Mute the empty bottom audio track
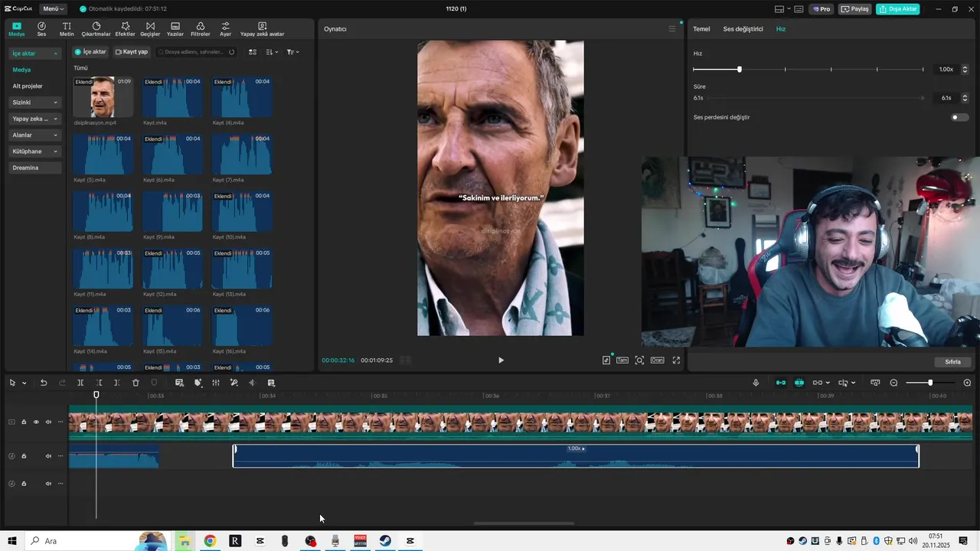The width and height of the screenshot is (980, 551). point(48,484)
